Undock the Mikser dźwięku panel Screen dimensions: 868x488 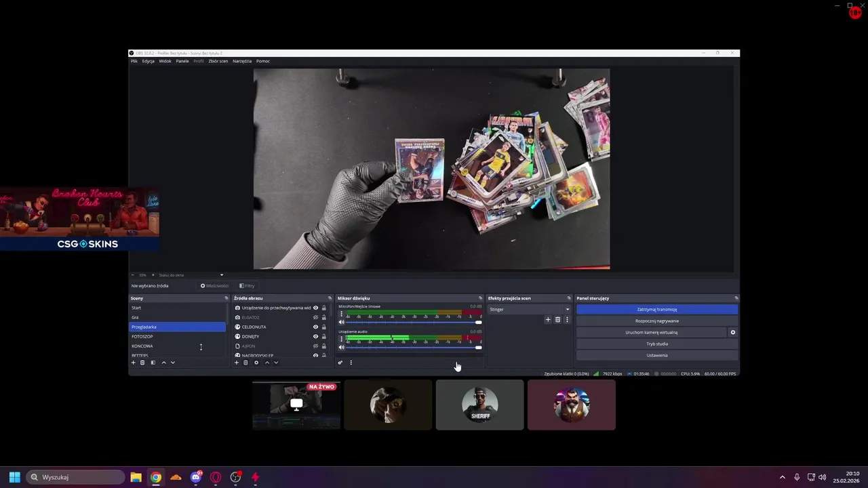pyautogui.click(x=480, y=298)
